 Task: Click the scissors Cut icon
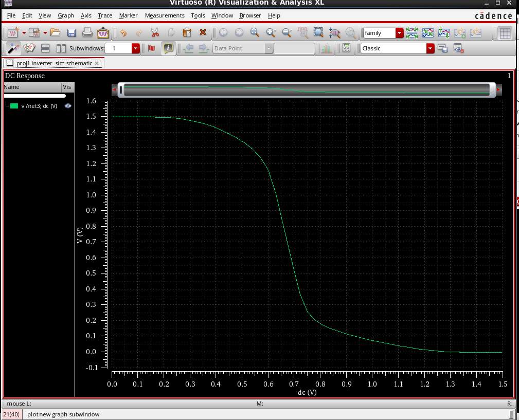155,33
